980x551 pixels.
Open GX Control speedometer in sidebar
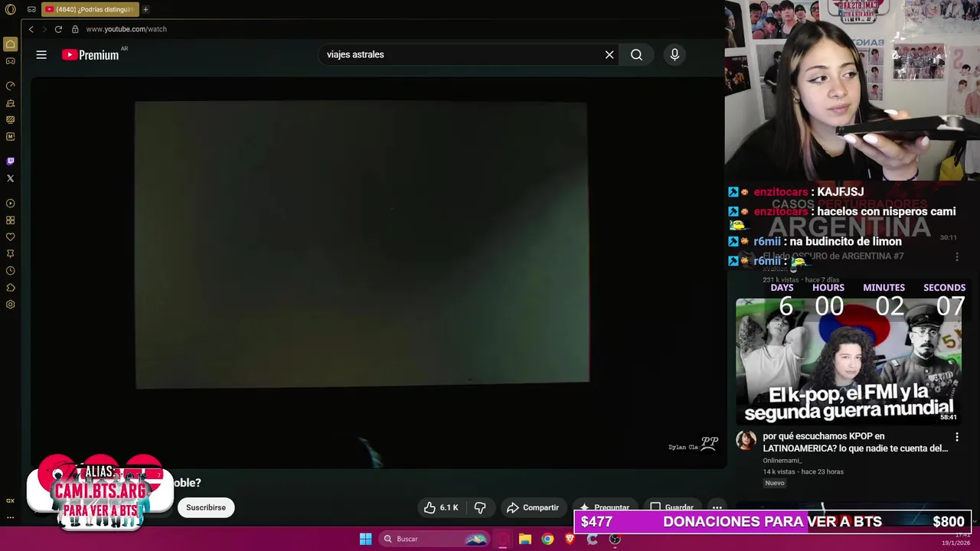(x=11, y=86)
